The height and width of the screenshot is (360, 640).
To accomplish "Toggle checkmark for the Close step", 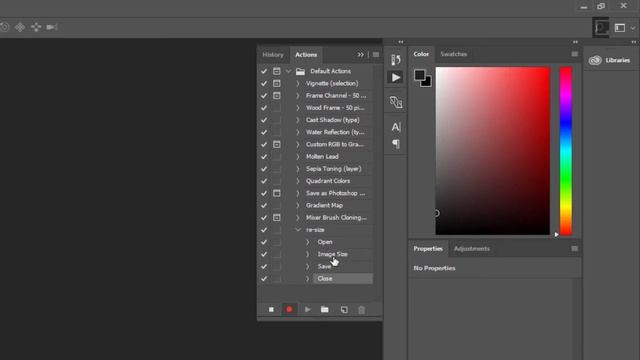I will click(264, 279).
